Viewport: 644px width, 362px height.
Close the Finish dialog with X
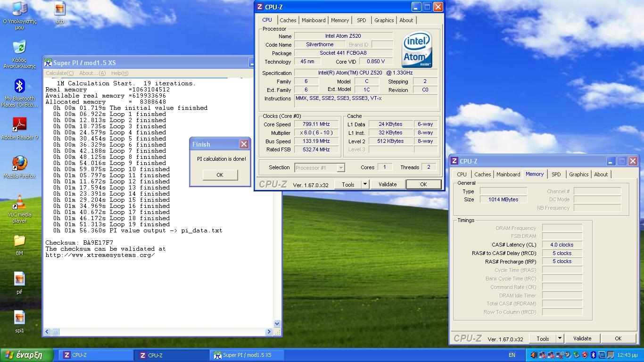(244, 144)
